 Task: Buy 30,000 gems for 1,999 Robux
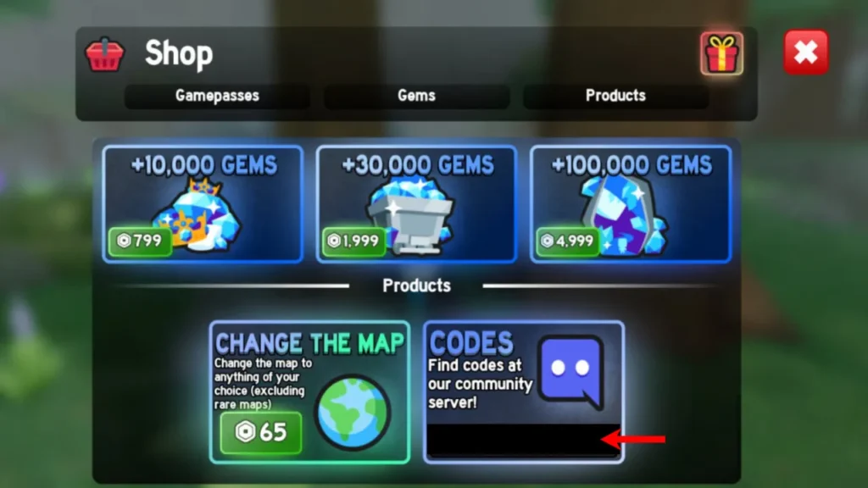click(x=353, y=241)
